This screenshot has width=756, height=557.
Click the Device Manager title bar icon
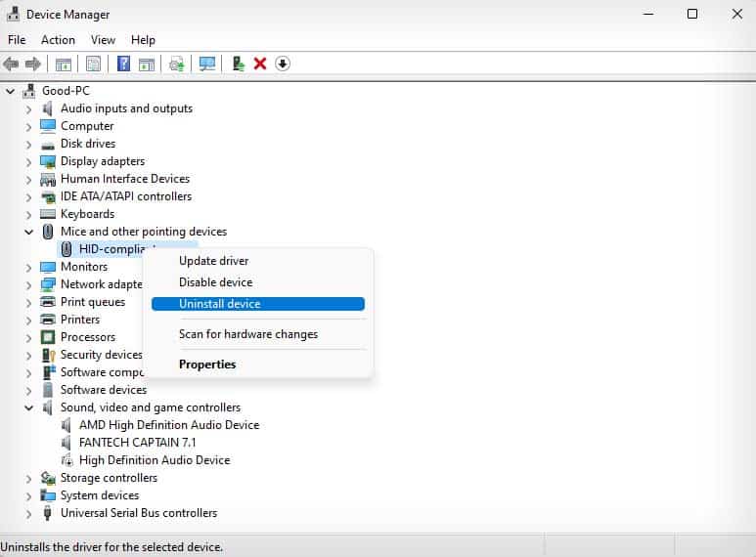[x=13, y=14]
